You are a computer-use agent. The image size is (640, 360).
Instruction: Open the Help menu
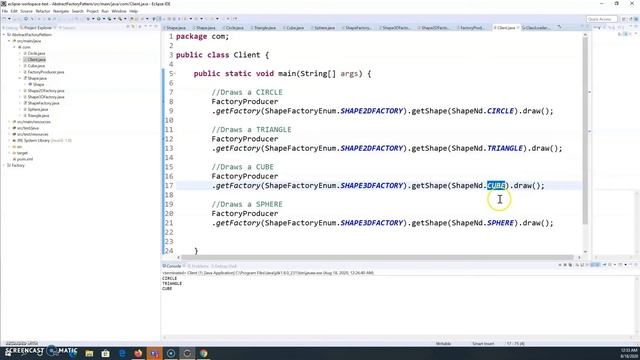(133, 11)
